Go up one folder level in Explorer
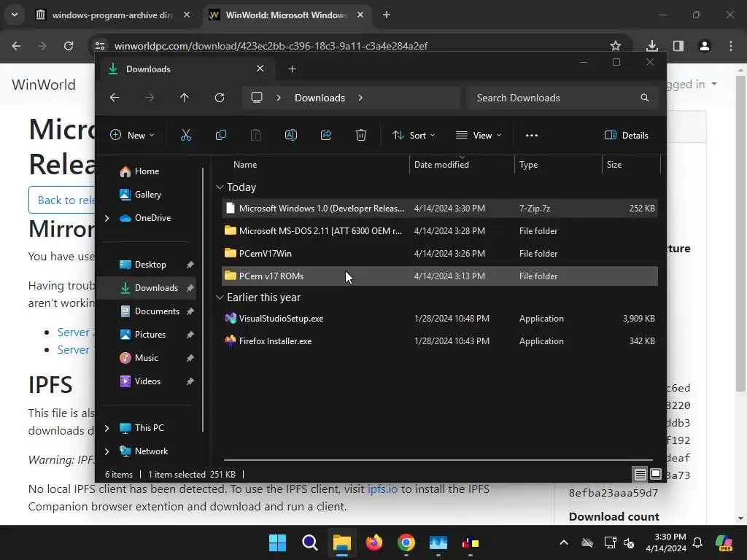This screenshot has width=747, height=560. tap(185, 98)
